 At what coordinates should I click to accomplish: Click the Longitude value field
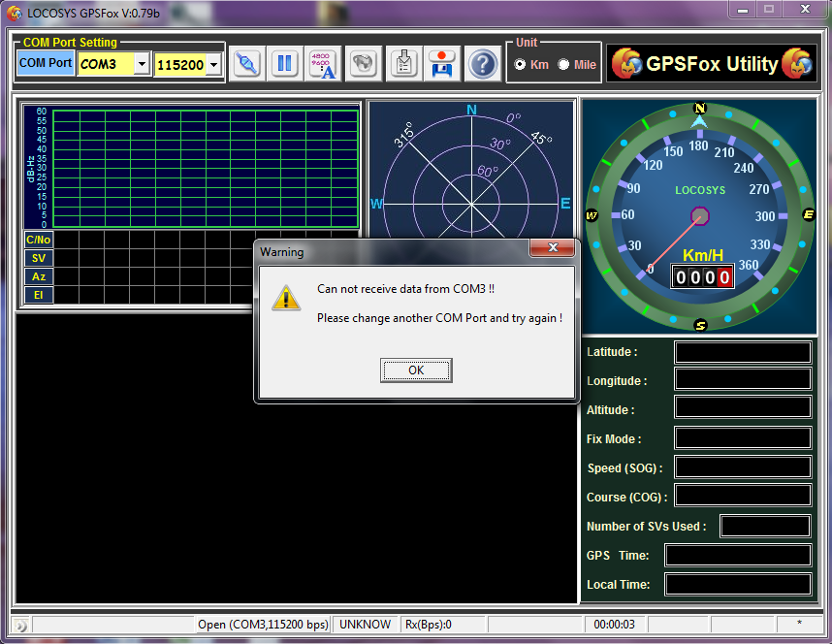point(743,379)
